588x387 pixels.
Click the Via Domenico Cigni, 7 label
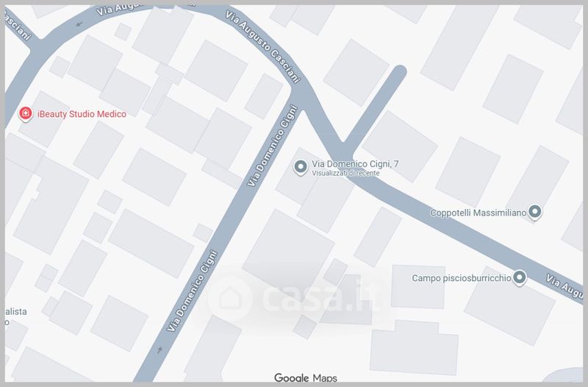(x=355, y=164)
